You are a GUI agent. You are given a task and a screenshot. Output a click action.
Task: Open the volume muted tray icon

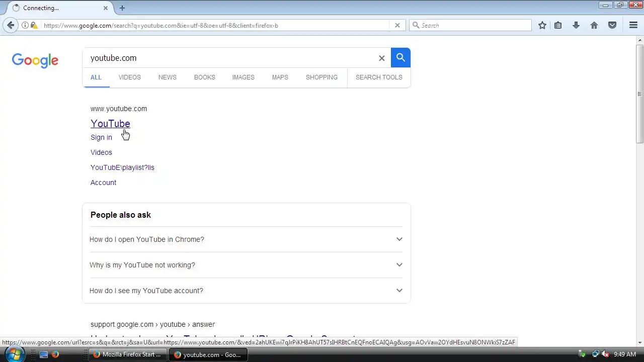tap(606, 354)
